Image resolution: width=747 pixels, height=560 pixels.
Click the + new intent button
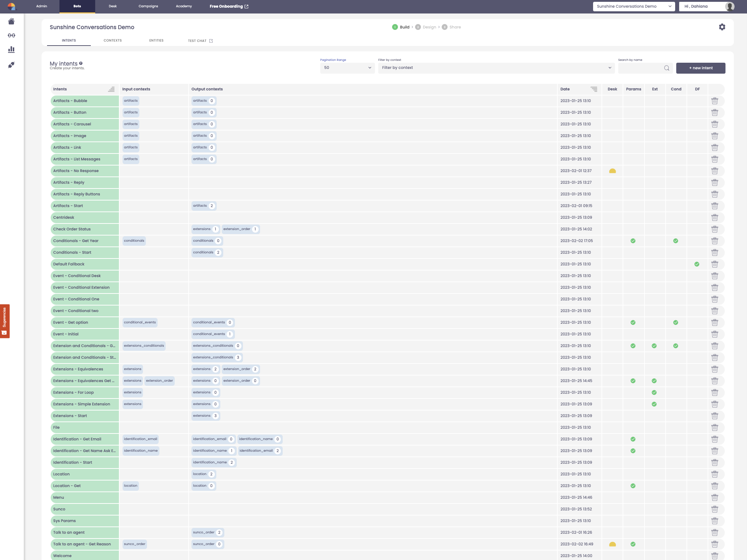(700, 68)
